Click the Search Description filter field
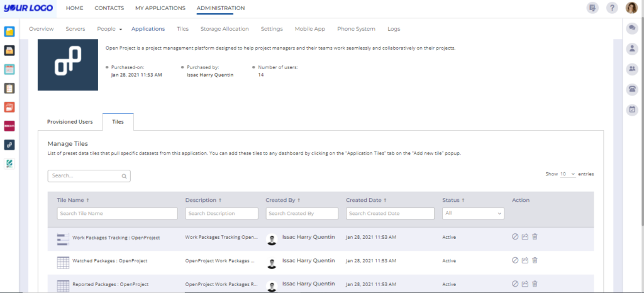The height and width of the screenshot is (293, 644). [x=222, y=213]
